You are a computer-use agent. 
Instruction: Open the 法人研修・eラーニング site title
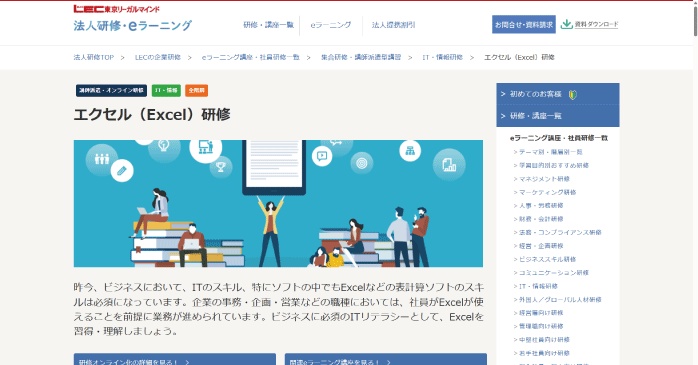(x=133, y=25)
